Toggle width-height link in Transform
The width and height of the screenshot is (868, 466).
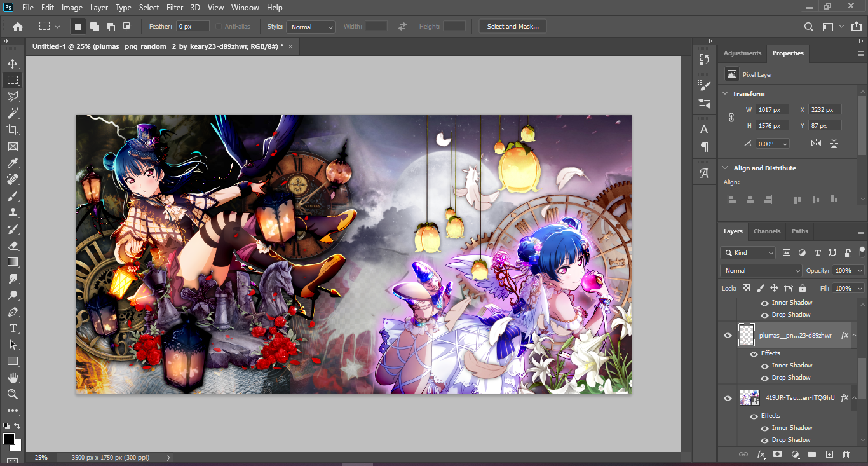tap(731, 118)
